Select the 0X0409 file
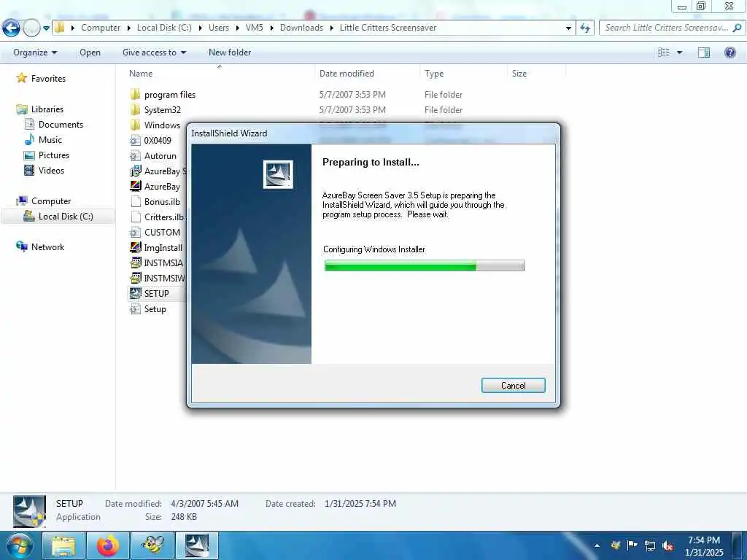This screenshot has height=560, width=747. click(158, 141)
